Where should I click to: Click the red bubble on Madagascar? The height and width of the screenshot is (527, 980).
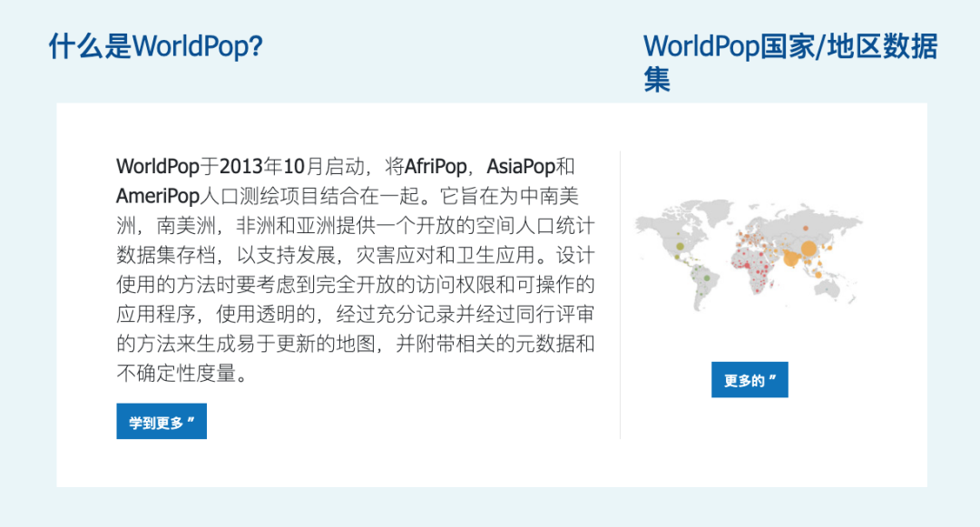click(772, 285)
